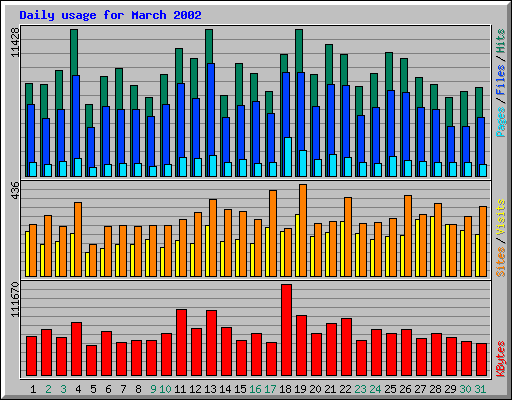Click day 23 on the x-axis

(360, 389)
